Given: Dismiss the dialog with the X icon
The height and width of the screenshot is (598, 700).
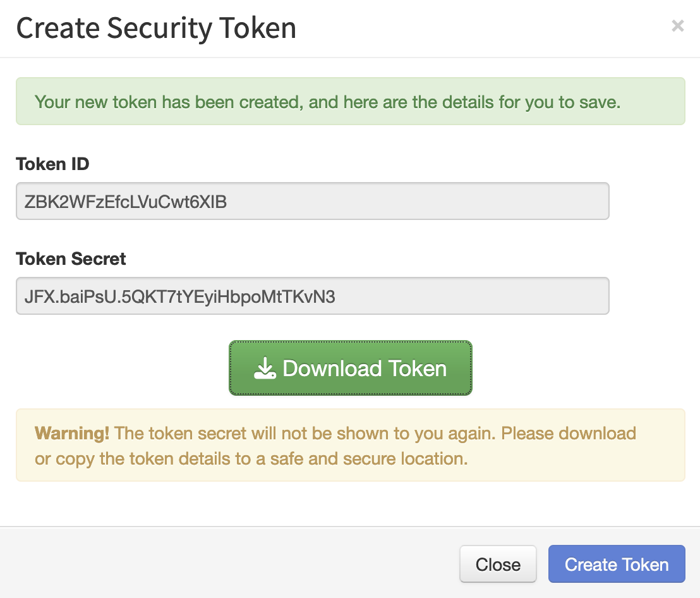Looking at the screenshot, I should point(677,26).
